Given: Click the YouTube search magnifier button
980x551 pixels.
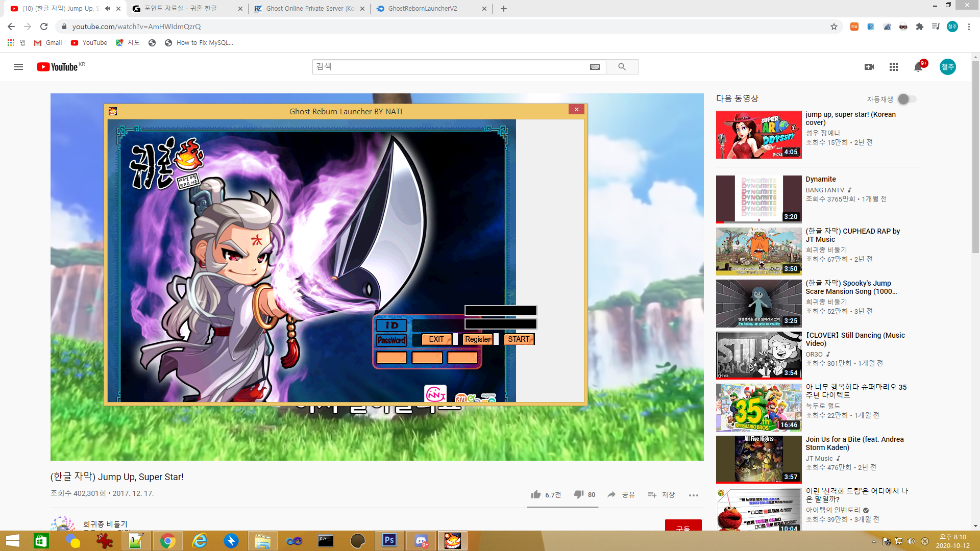Looking at the screenshot, I should pos(622,67).
